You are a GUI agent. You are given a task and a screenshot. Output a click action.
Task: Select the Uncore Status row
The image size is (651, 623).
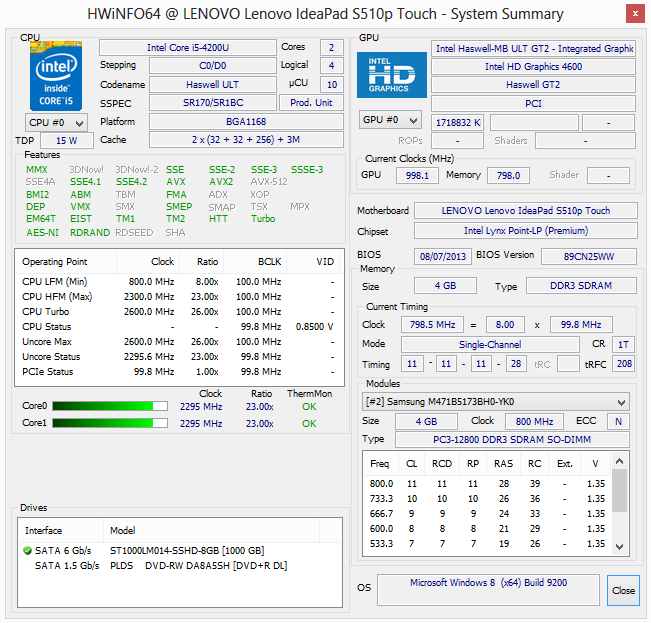click(x=179, y=357)
